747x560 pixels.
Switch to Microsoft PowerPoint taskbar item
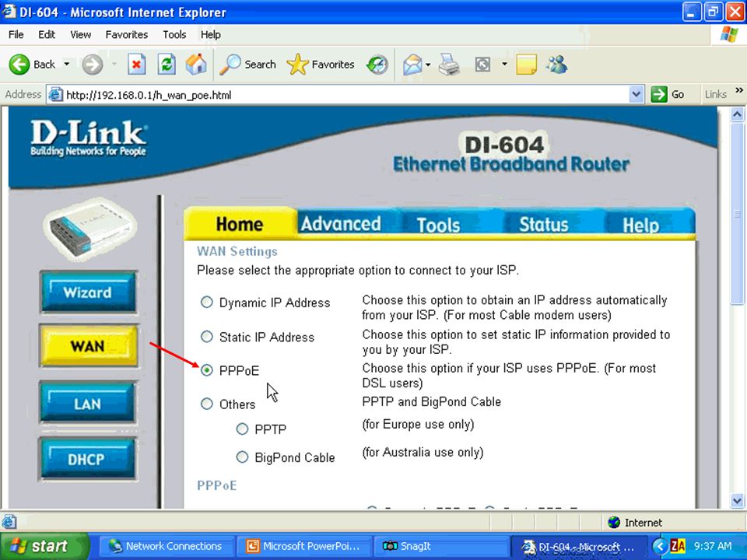304,546
